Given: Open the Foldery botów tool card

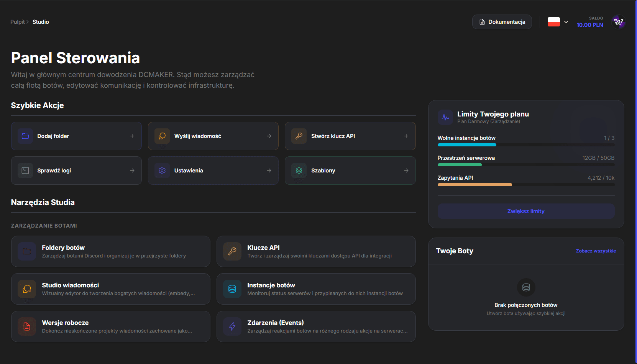Looking at the screenshot, I should [x=111, y=251].
